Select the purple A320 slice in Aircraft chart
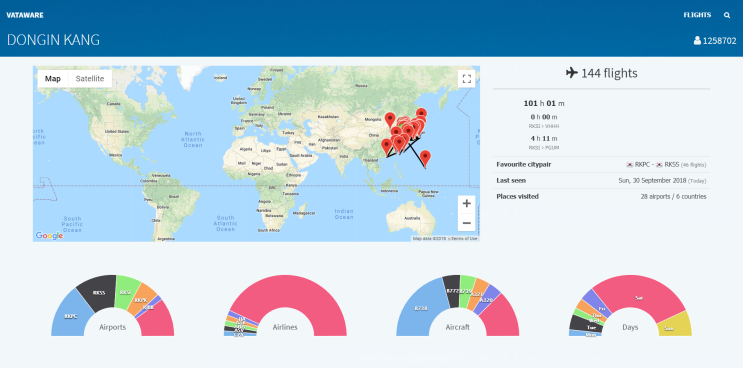743x368 pixels. click(488, 299)
